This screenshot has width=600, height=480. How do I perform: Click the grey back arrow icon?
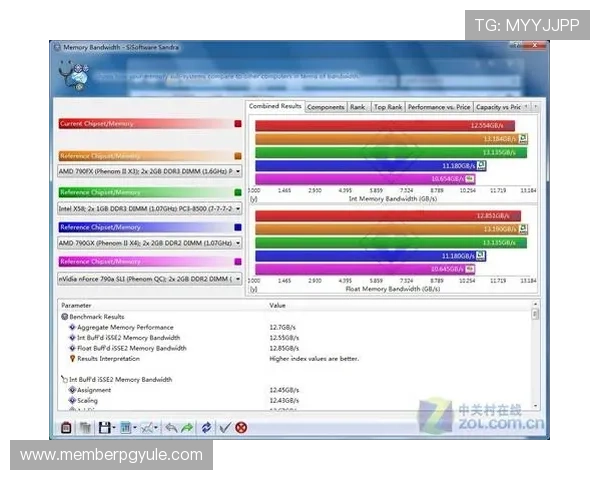(171, 428)
